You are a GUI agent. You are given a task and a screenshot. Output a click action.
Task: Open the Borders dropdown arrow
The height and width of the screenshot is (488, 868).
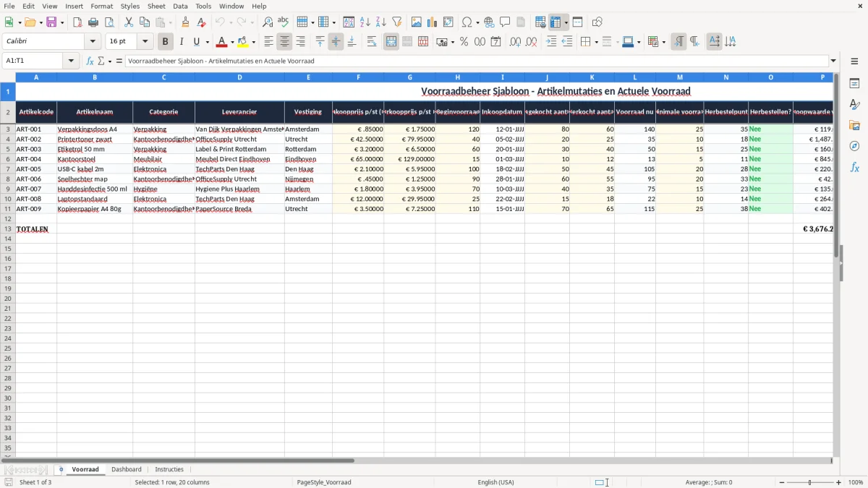click(x=596, y=42)
